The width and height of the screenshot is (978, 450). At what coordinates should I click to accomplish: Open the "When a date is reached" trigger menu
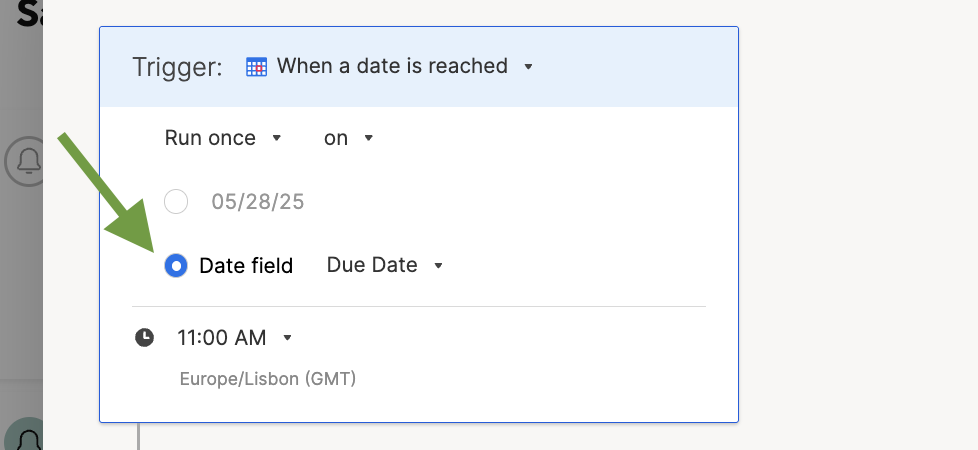(x=392, y=66)
